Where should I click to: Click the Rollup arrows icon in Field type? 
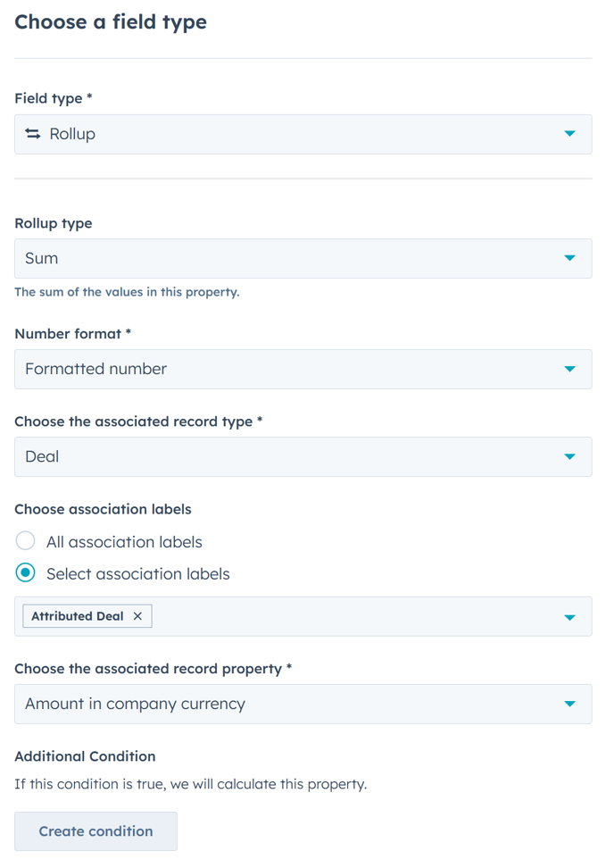pyautogui.click(x=33, y=134)
